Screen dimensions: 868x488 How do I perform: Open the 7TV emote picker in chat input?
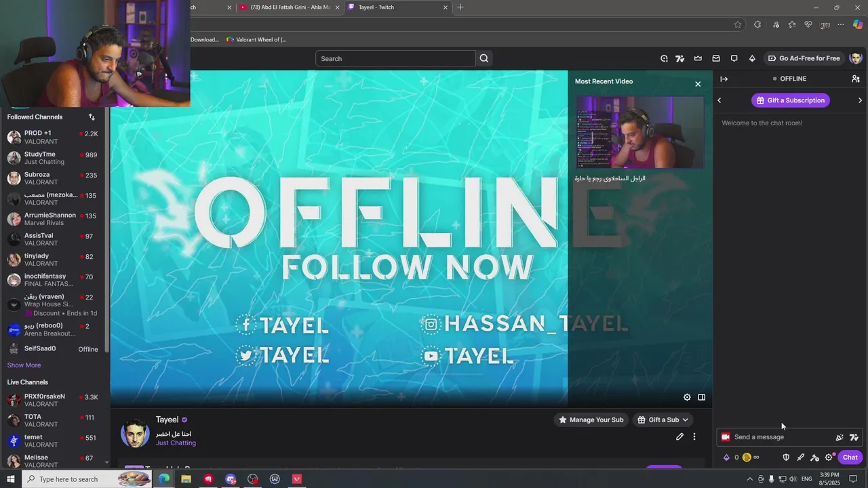click(854, 437)
